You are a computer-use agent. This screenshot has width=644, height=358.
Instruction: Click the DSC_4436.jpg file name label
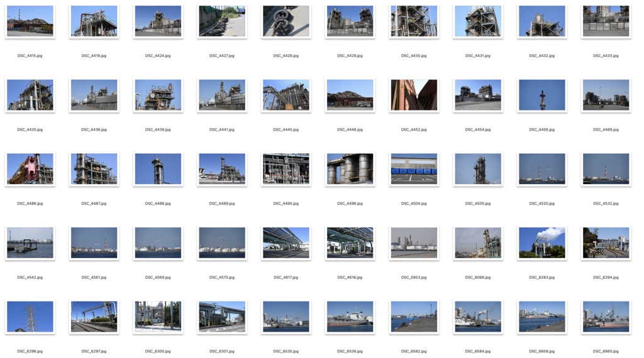click(94, 129)
